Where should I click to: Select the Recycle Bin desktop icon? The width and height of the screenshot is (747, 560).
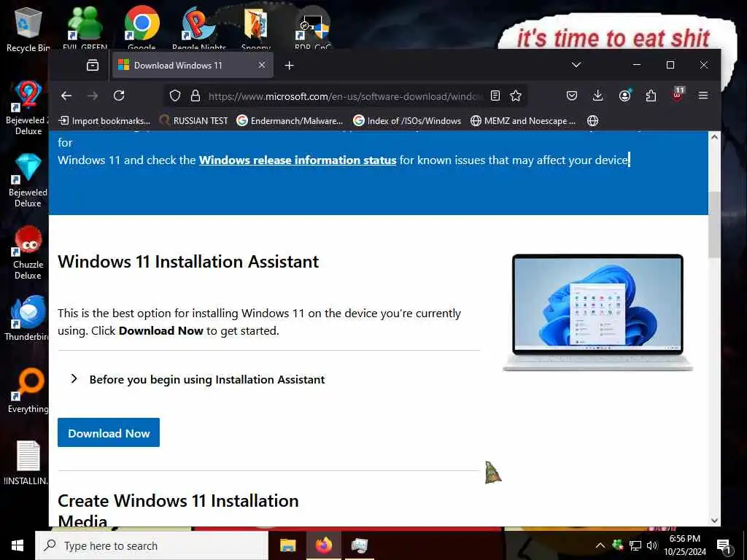28,29
